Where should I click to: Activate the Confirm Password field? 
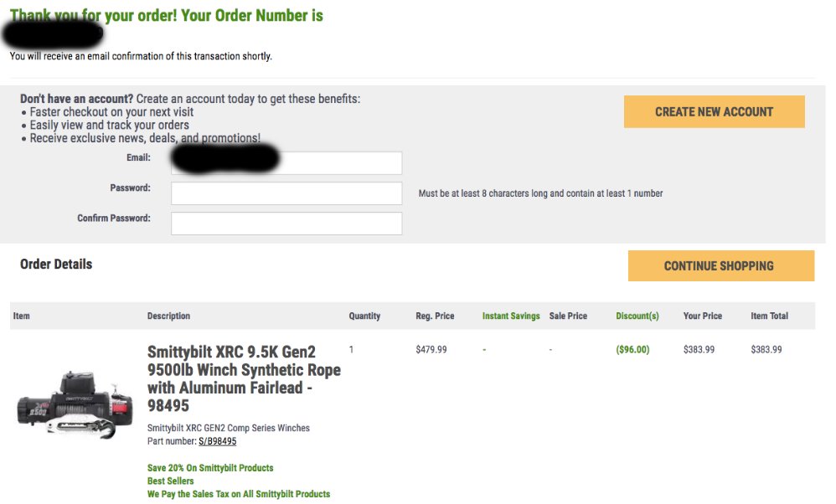(x=286, y=224)
